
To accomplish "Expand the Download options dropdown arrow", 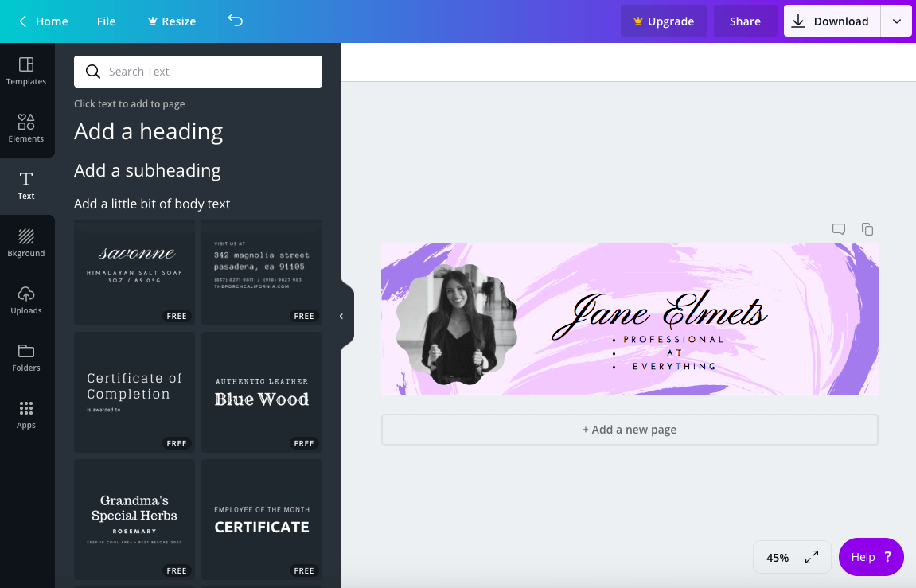I will tap(897, 21).
